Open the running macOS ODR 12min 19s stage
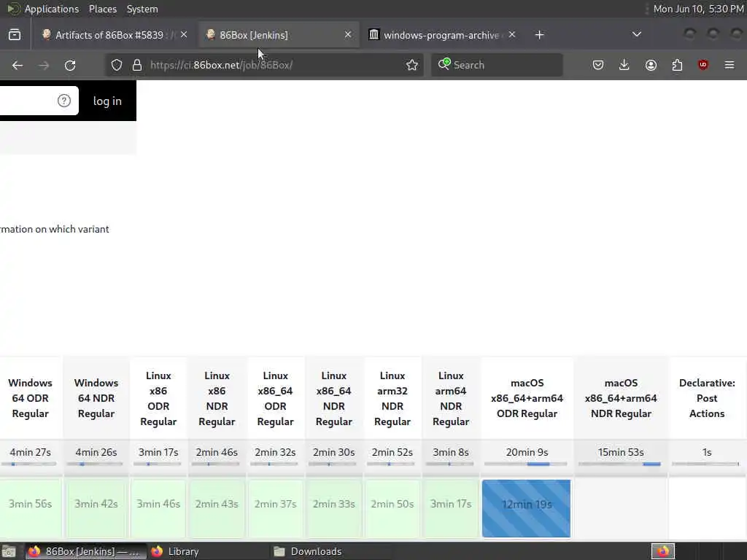 [527, 508]
